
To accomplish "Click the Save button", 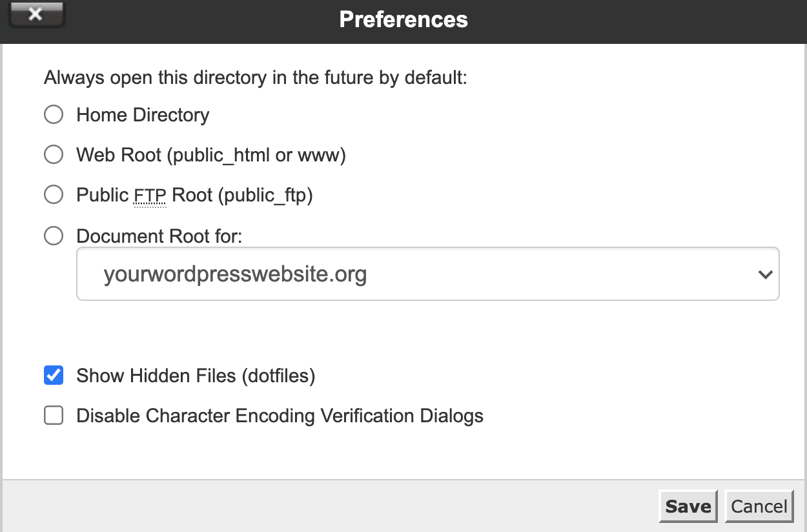I will (x=688, y=506).
